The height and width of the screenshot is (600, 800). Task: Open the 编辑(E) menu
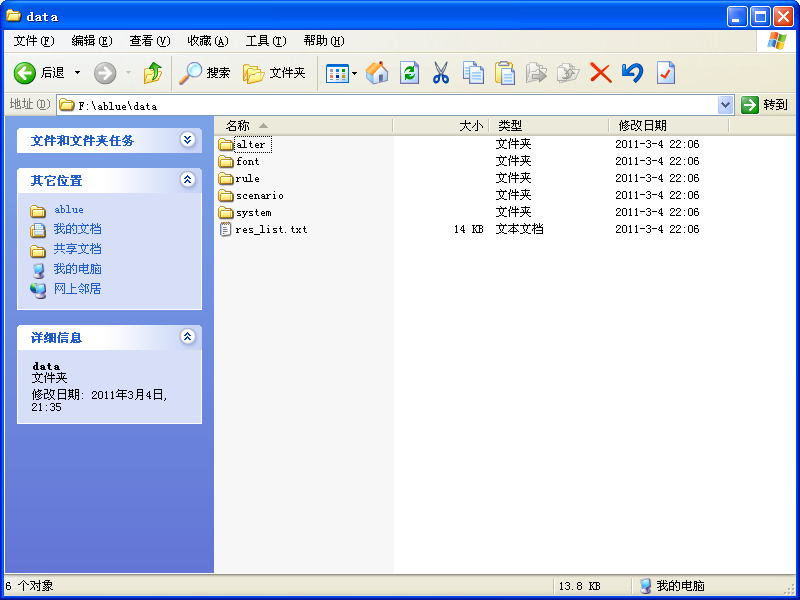click(92, 41)
